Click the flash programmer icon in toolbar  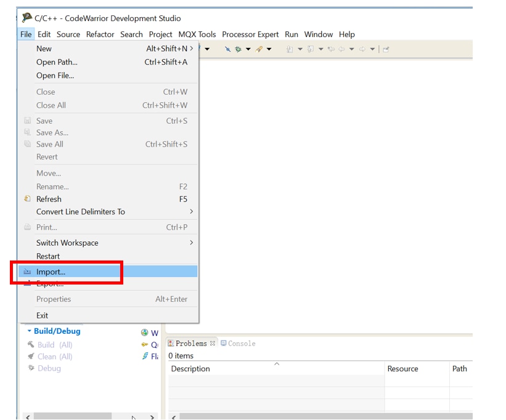259,49
